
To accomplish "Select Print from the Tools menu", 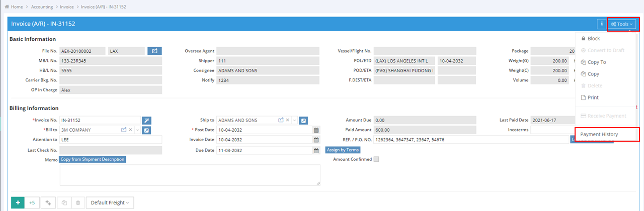I will [x=593, y=97].
